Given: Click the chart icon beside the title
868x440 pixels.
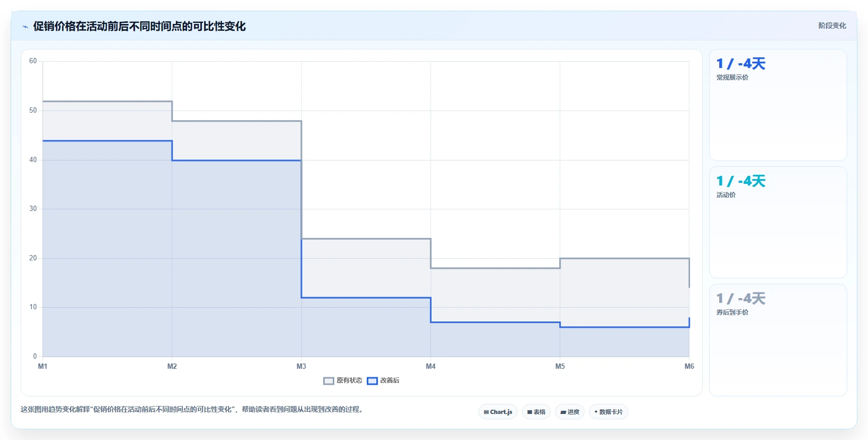Looking at the screenshot, I should [x=25, y=27].
